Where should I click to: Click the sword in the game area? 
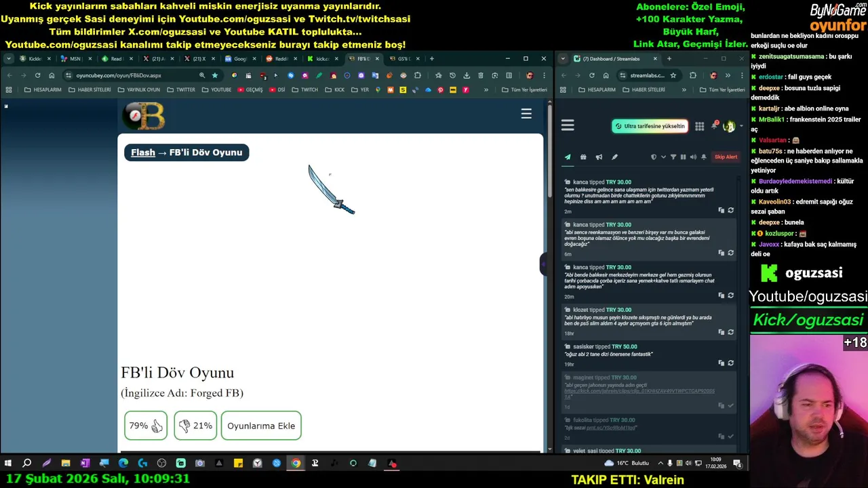click(331, 190)
